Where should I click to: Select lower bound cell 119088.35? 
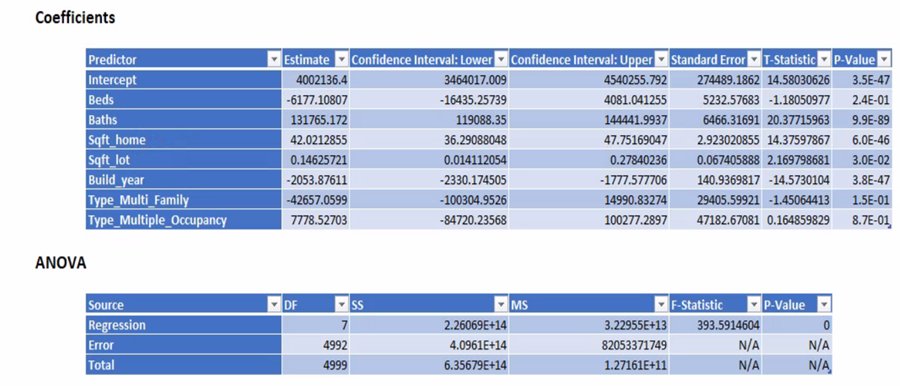pos(429,120)
